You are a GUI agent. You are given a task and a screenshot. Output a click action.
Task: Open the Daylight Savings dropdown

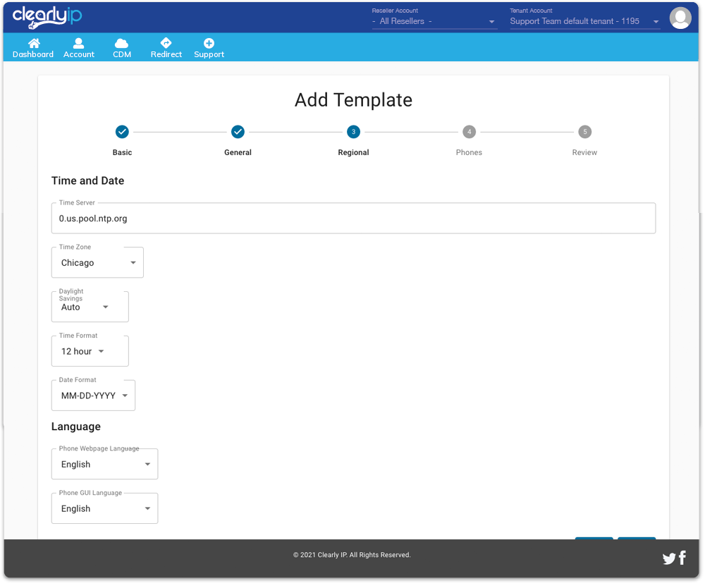90,307
